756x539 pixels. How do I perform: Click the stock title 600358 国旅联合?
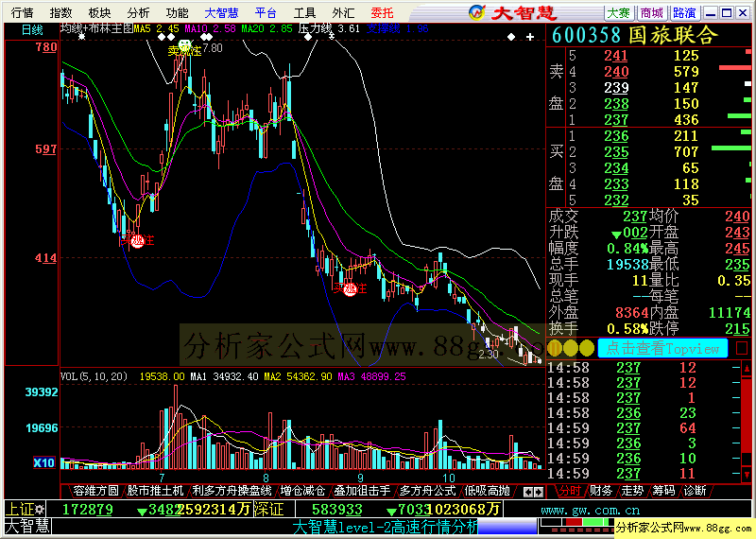634,35
